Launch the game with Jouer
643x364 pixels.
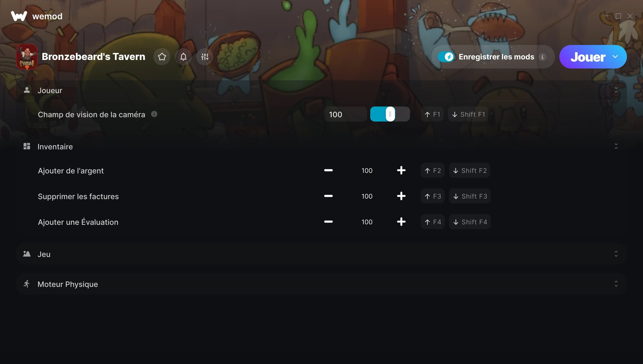tap(588, 57)
